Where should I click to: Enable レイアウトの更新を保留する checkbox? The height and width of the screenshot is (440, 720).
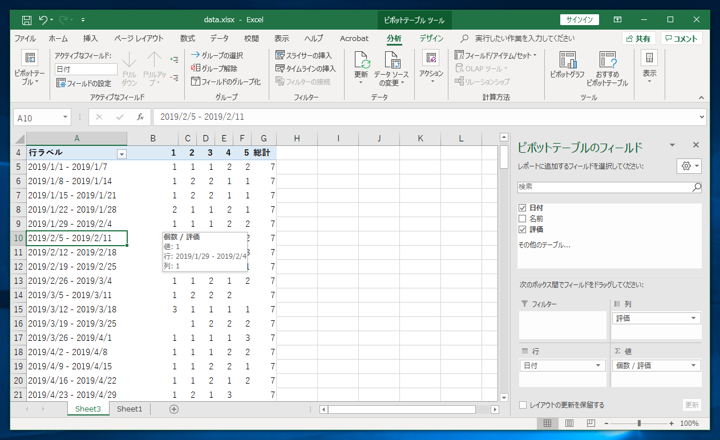pyautogui.click(x=523, y=405)
